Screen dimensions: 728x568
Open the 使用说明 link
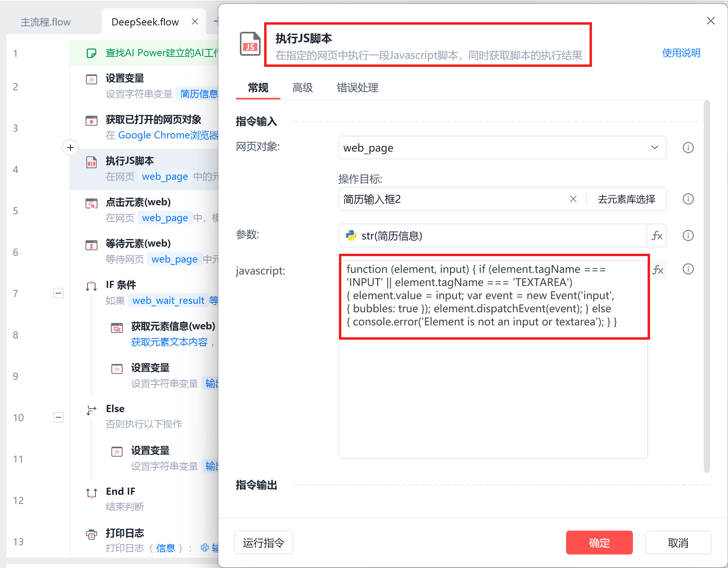pos(681,53)
